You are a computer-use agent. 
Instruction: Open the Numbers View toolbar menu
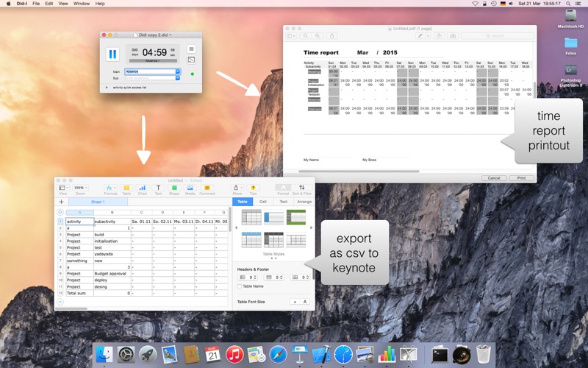pyautogui.click(x=63, y=188)
